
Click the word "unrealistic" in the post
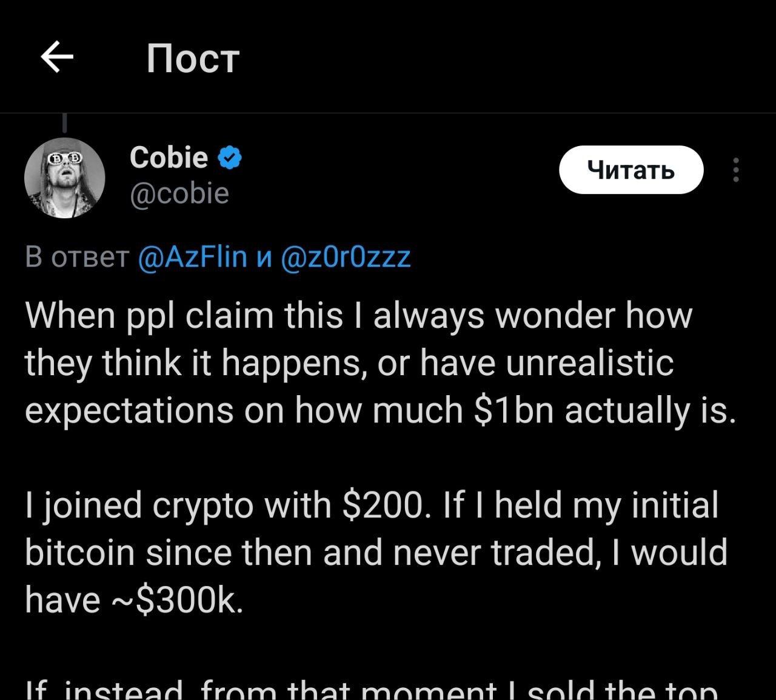coord(589,363)
